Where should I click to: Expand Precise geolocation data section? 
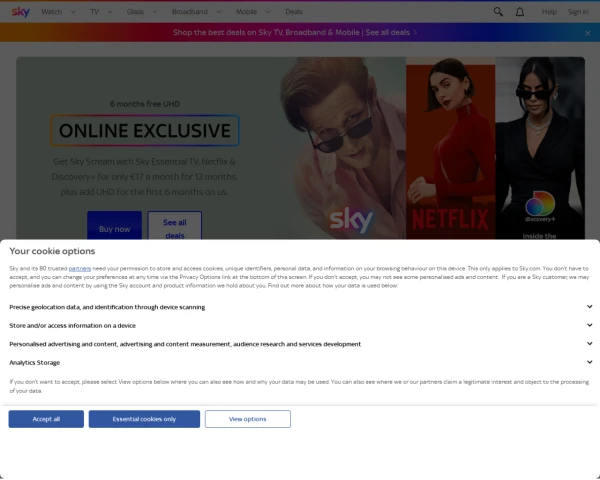(590, 307)
